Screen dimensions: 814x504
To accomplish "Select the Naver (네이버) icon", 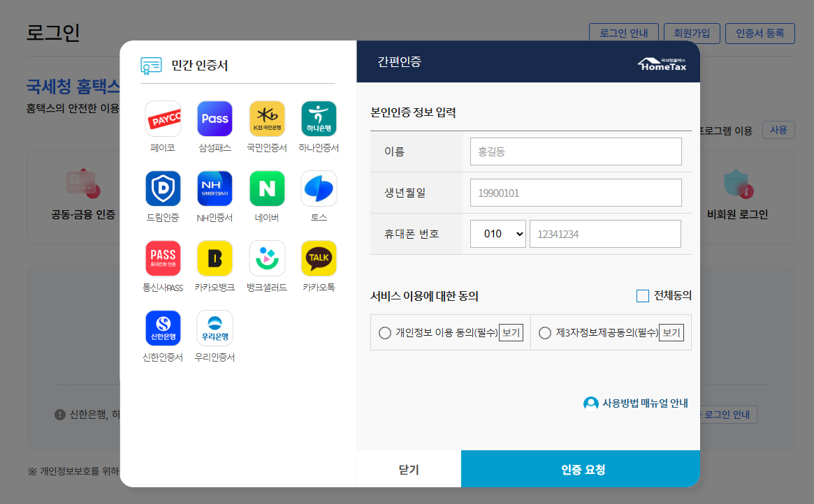I will [x=267, y=188].
